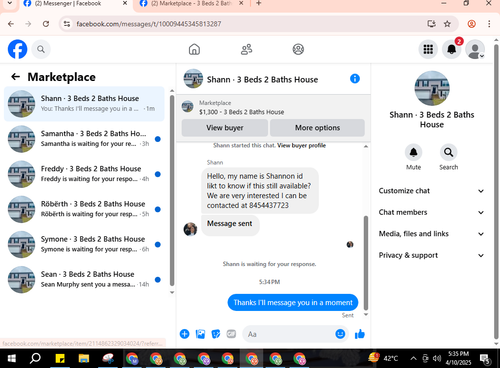Open conversation information icon
Image resolution: width=500 pixels, height=368 pixels.
click(x=355, y=79)
